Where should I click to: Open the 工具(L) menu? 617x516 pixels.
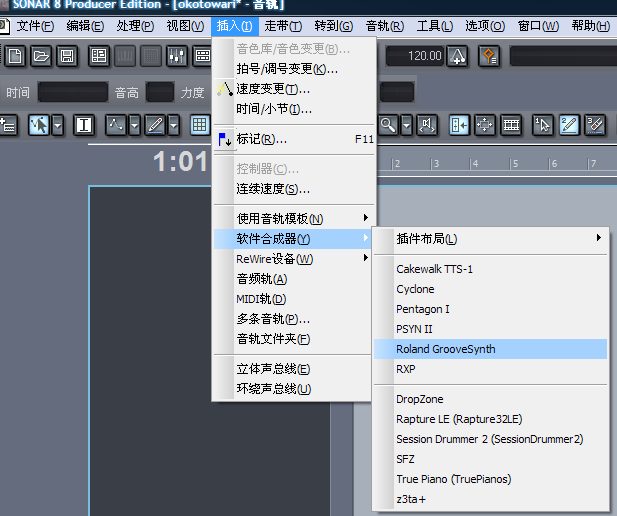[434, 26]
